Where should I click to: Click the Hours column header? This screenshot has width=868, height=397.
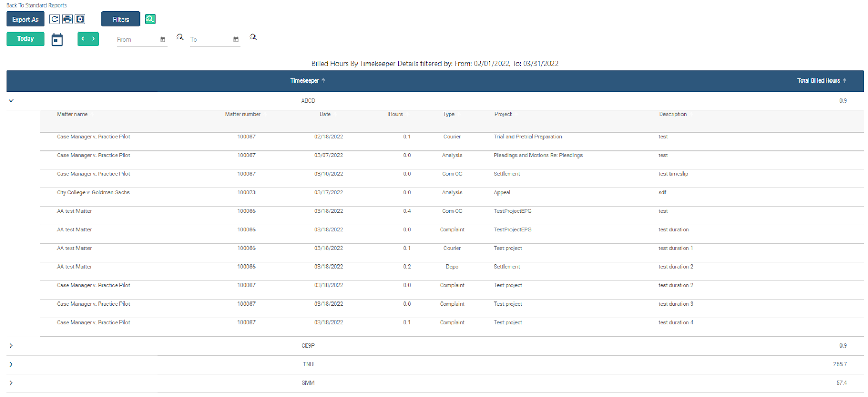point(395,114)
